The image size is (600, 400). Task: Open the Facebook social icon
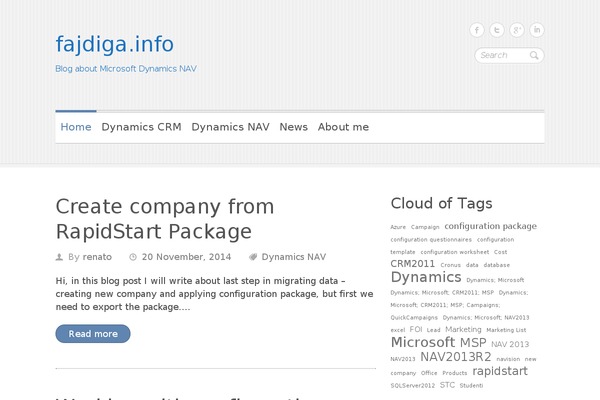click(477, 30)
